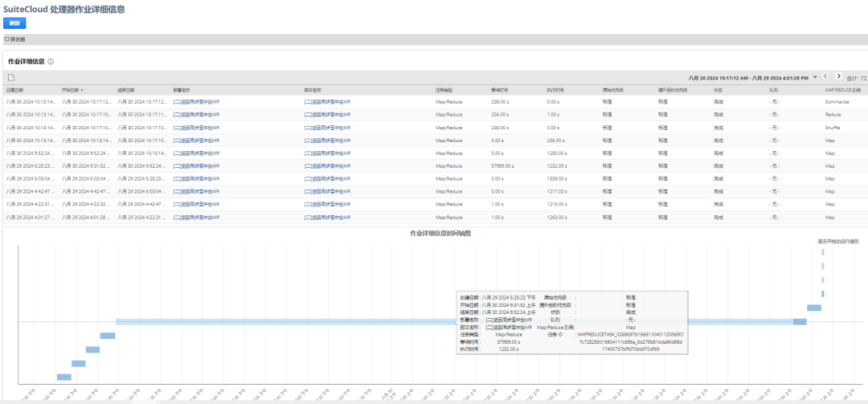Image resolution: width=868 pixels, height=404 pixels.
Task: Open the deployment name link in the Reduce row
Action: pyautogui.click(x=197, y=115)
